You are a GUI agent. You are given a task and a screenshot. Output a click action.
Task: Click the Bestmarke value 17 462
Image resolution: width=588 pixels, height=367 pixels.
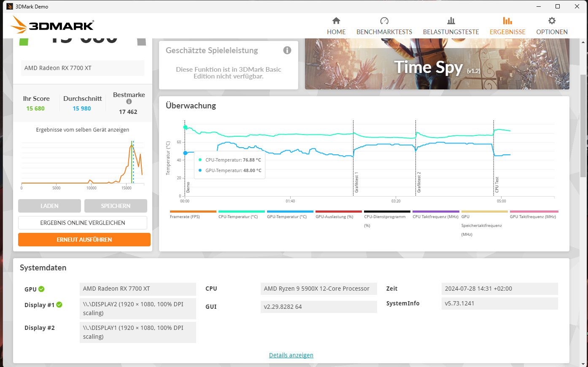(x=128, y=112)
